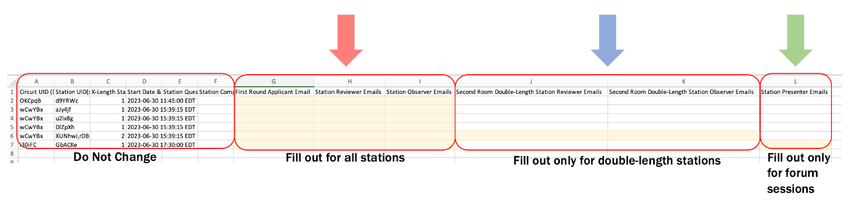Image resolution: width=868 pixels, height=208 pixels.
Task: Click the 'GbACKe' cell
Action: coord(72,145)
